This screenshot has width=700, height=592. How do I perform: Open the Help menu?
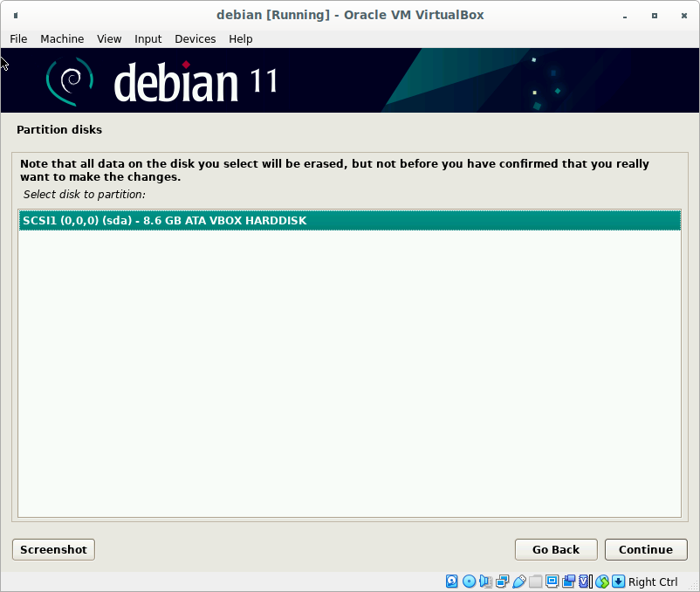coord(240,38)
